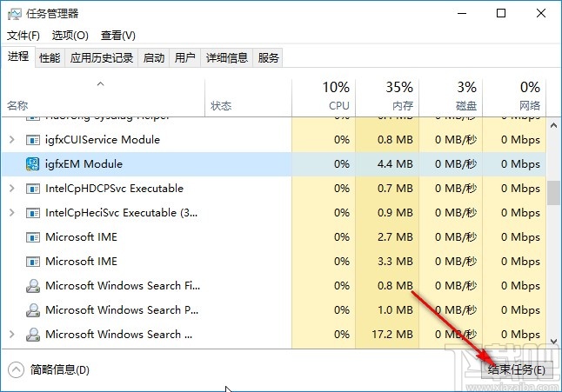This screenshot has height=392, width=562.
Task: Click icon of the 17.2 MB Windows Search process
Action: pos(32,335)
